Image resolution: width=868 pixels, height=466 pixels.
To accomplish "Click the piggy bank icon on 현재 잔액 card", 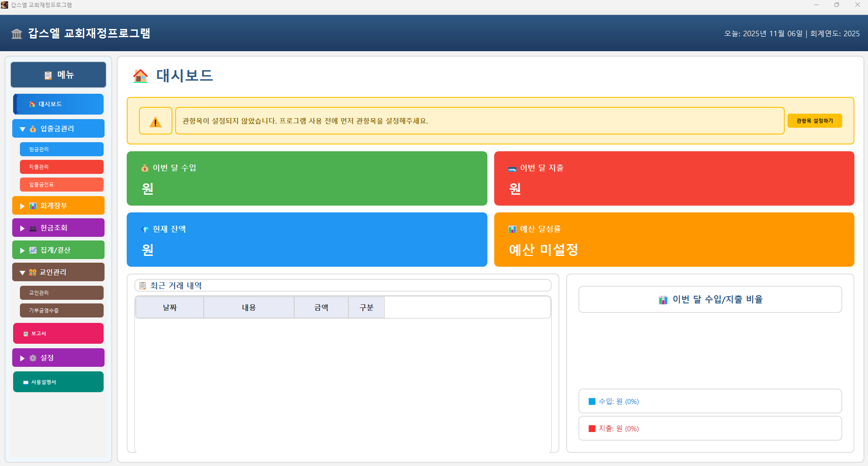I will [x=145, y=230].
